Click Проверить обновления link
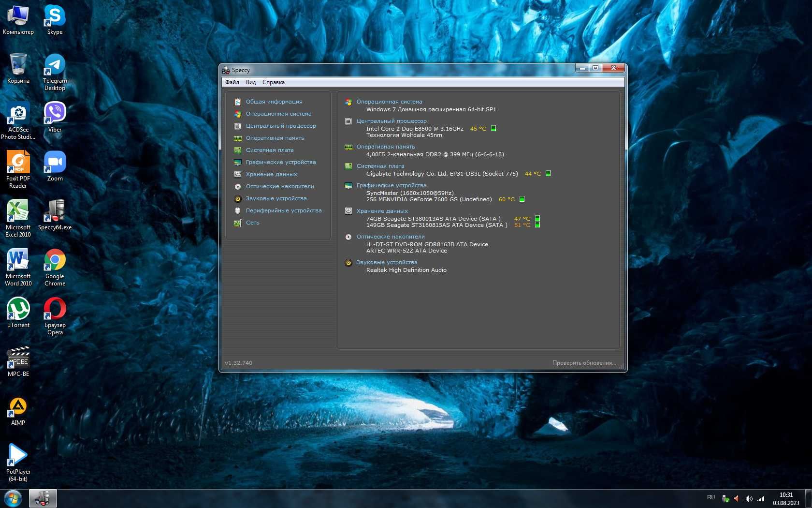Image resolution: width=812 pixels, height=508 pixels. pos(584,363)
